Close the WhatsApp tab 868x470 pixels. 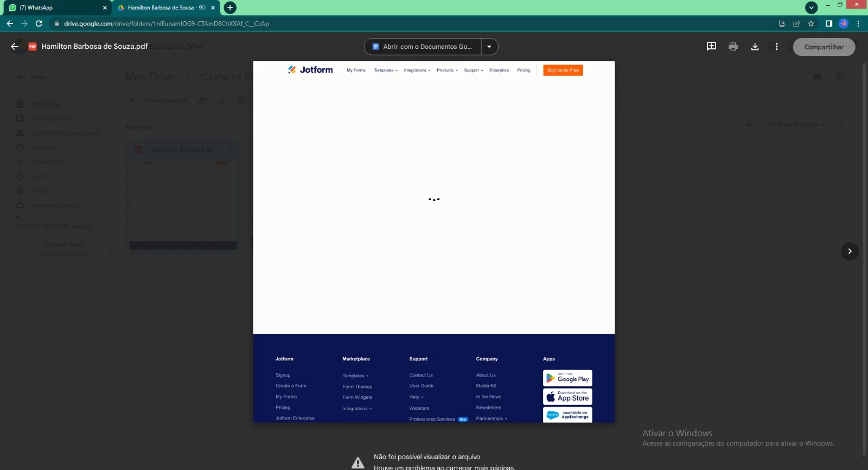pos(105,8)
